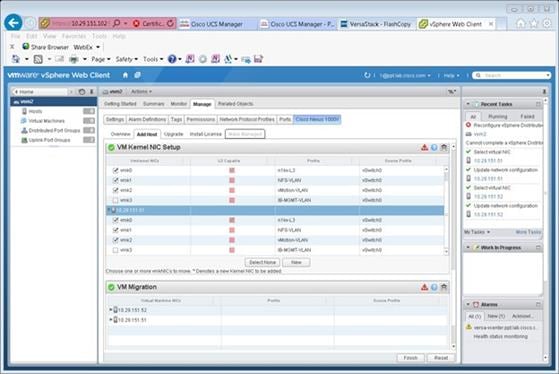559x374 pixels.
Task: Click the warning icon in VM Migration header
Action: tap(424, 287)
